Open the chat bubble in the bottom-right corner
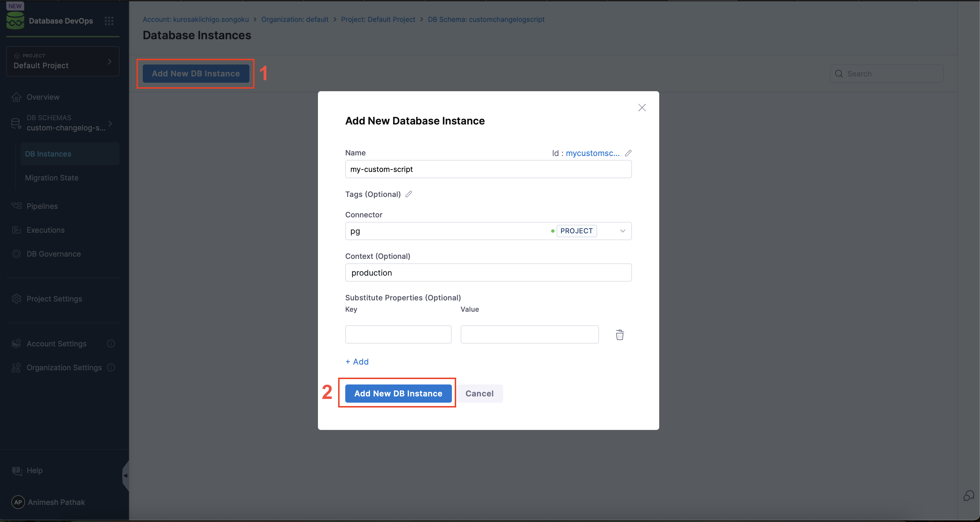The image size is (980, 522). pyautogui.click(x=968, y=496)
